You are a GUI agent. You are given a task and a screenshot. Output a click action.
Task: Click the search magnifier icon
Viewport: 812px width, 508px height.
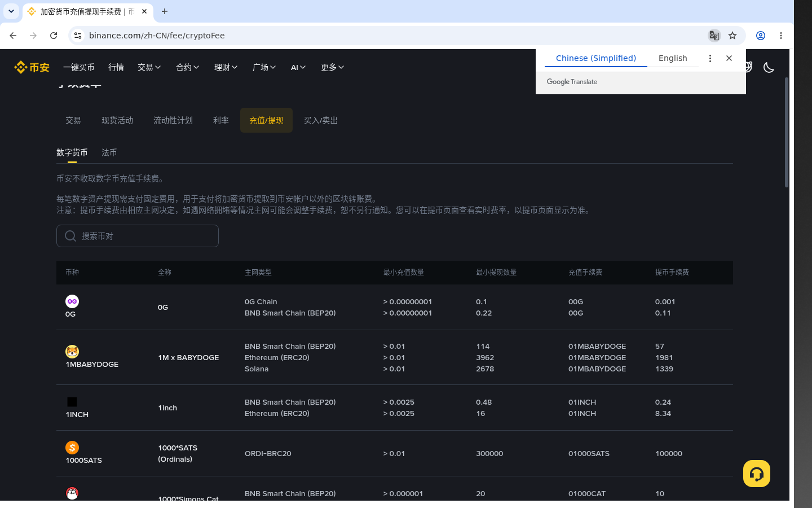pos(70,236)
